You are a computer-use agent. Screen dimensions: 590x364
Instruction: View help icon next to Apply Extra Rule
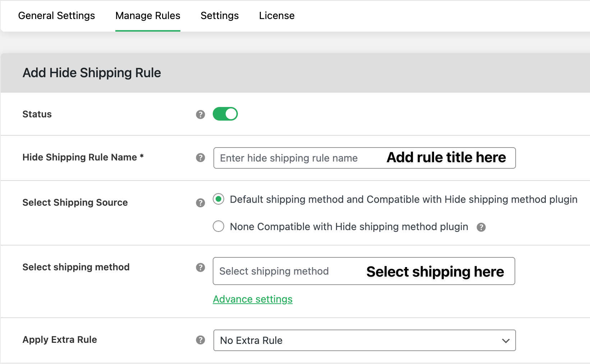coord(200,340)
